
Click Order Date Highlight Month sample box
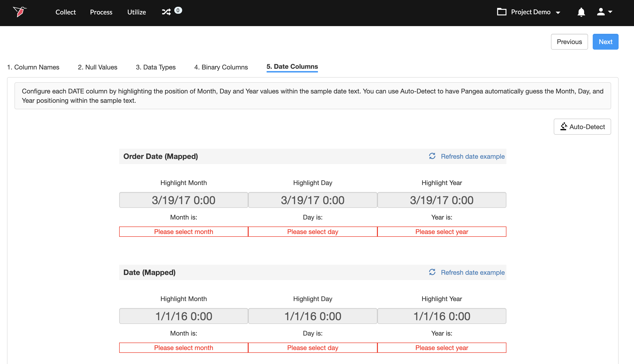pos(183,200)
